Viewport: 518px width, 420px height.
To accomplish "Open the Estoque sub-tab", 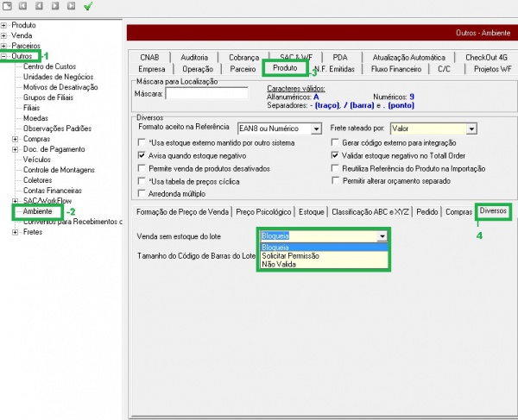I will [312, 211].
